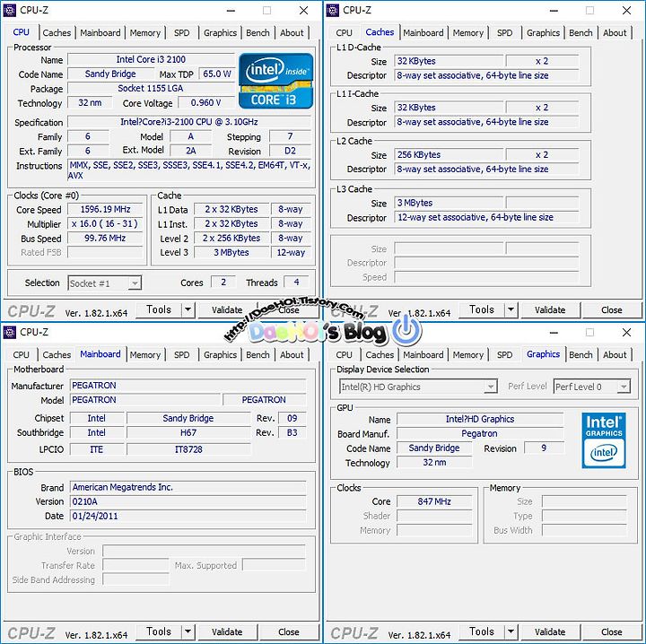
Task: Minimize the Graphics CPU-Z window
Action: click(x=554, y=332)
